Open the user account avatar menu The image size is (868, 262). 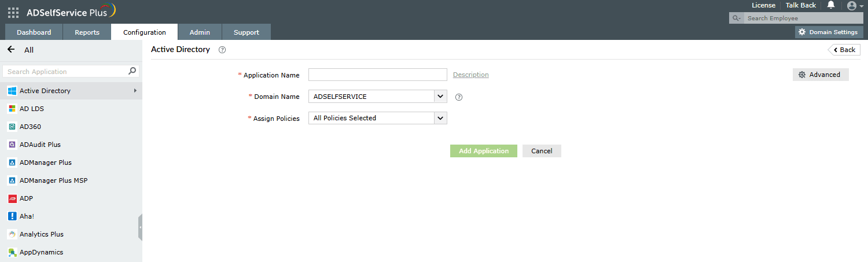point(852,6)
